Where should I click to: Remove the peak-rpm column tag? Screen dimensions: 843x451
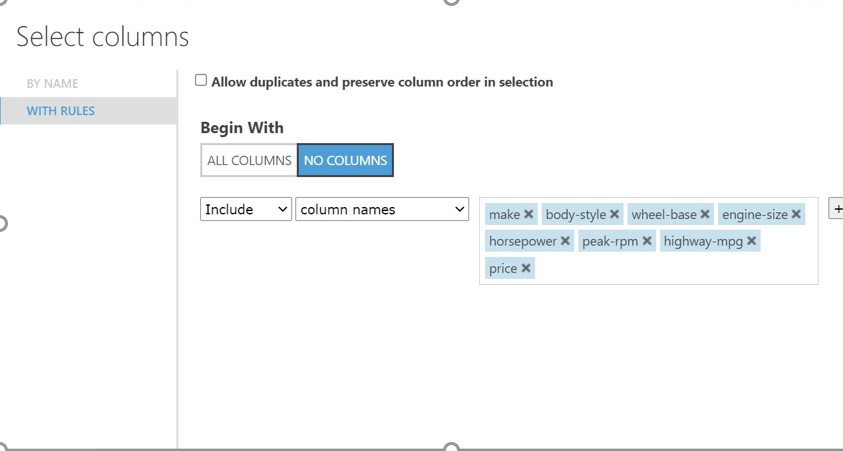(x=647, y=241)
